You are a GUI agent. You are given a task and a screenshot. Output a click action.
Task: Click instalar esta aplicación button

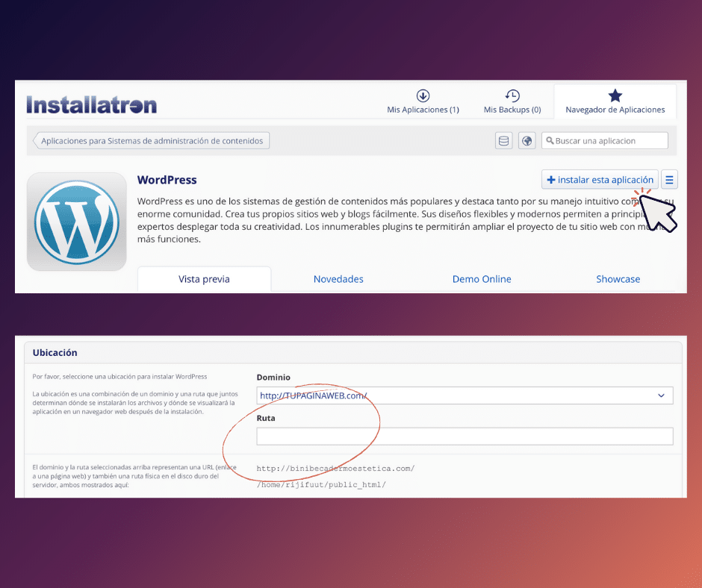[x=600, y=179]
